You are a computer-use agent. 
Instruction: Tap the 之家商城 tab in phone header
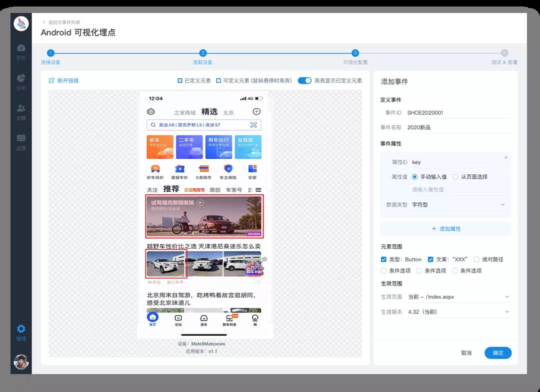[x=185, y=112]
